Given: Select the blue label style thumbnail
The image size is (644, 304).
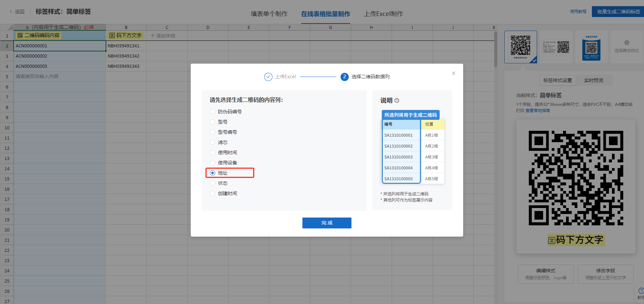Looking at the screenshot, I should click(x=592, y=47).
